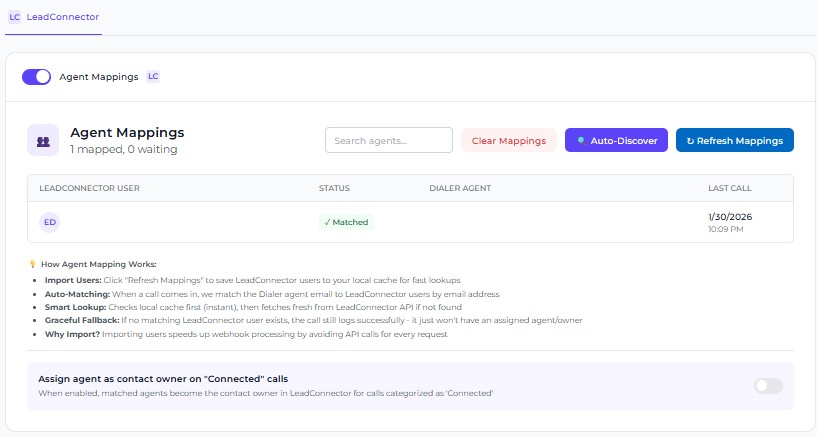Disable the Agent Mappings toggle switch
This screenshot has height=437, width=817.
pos(36,77)
